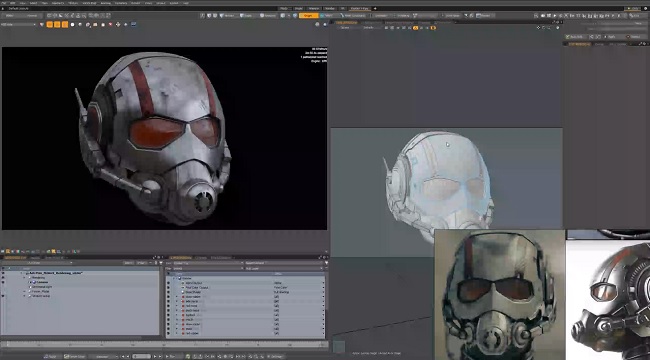Toggle visibility of first red material layer
Screen dimensions: 650x360
click(x=169, y=297)
